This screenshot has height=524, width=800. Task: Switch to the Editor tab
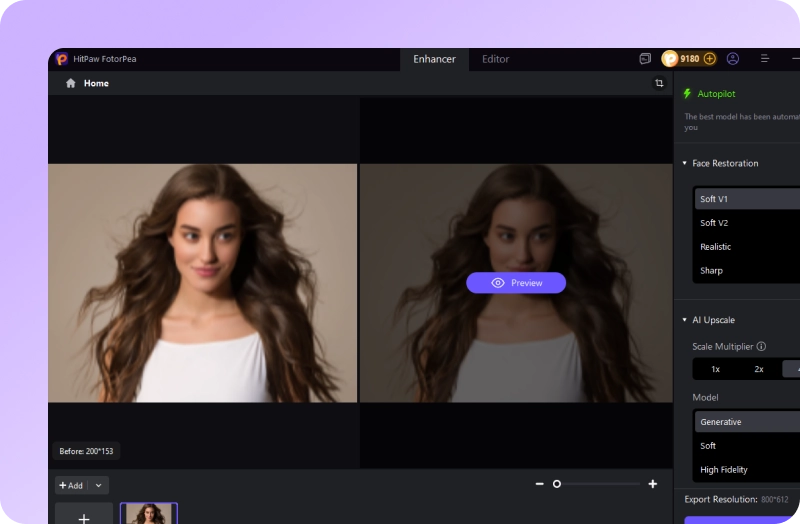[x=495, y=59]
